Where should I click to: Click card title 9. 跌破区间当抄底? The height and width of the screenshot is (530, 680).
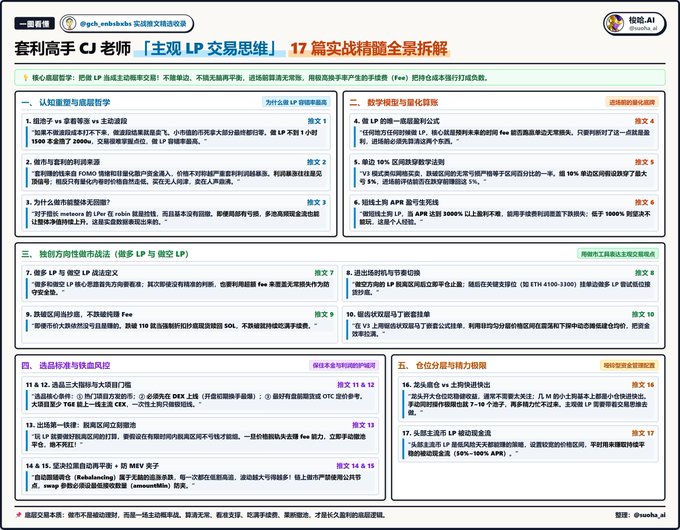79,314
